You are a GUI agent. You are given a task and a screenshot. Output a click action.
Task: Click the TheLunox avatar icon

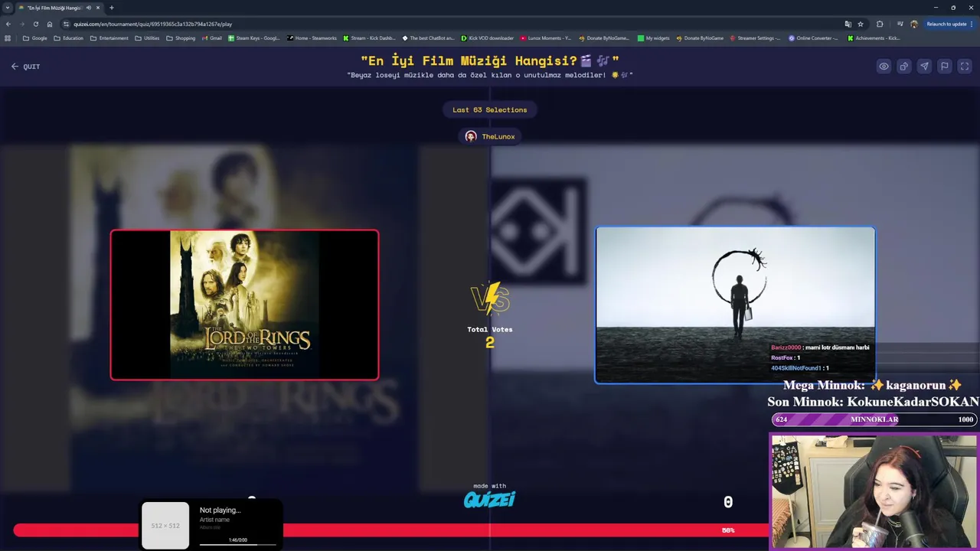(x=471, y=136)
